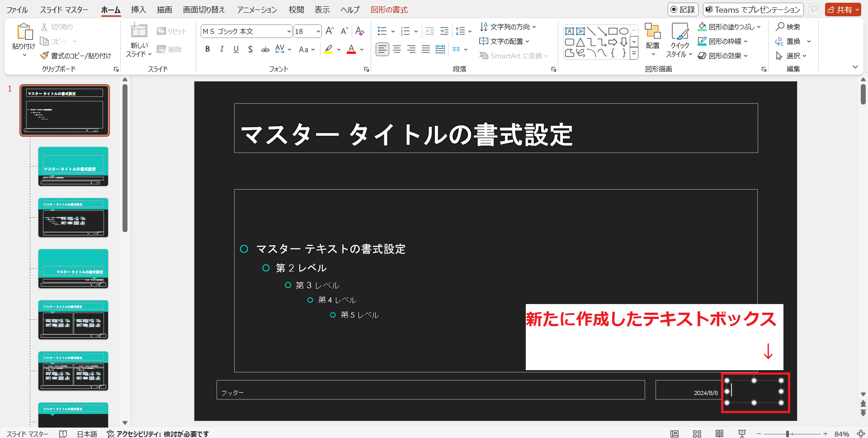This screenshot has width=868, height=438.
Task: Apply red font color button
Action: click(351, 49)
